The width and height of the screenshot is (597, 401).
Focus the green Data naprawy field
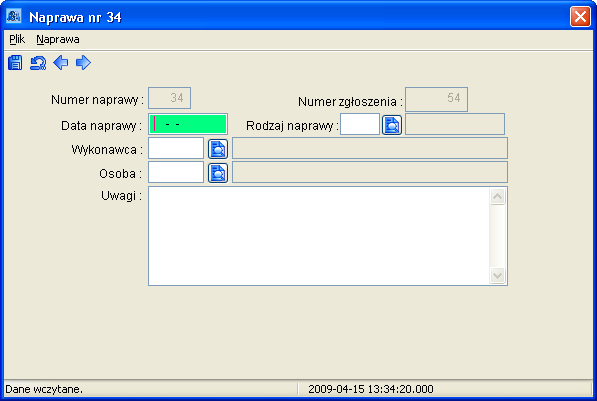(188, 124)
